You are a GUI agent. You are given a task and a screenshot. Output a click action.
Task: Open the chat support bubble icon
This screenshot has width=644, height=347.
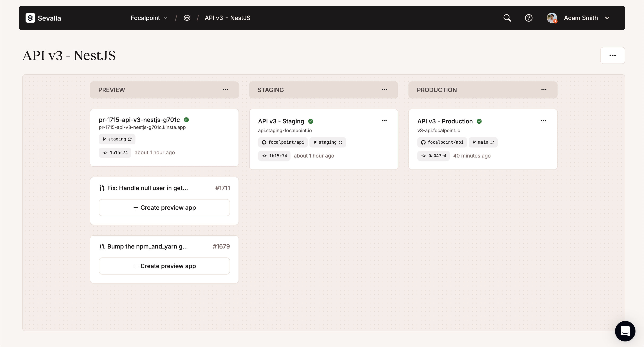click(625, 331)
